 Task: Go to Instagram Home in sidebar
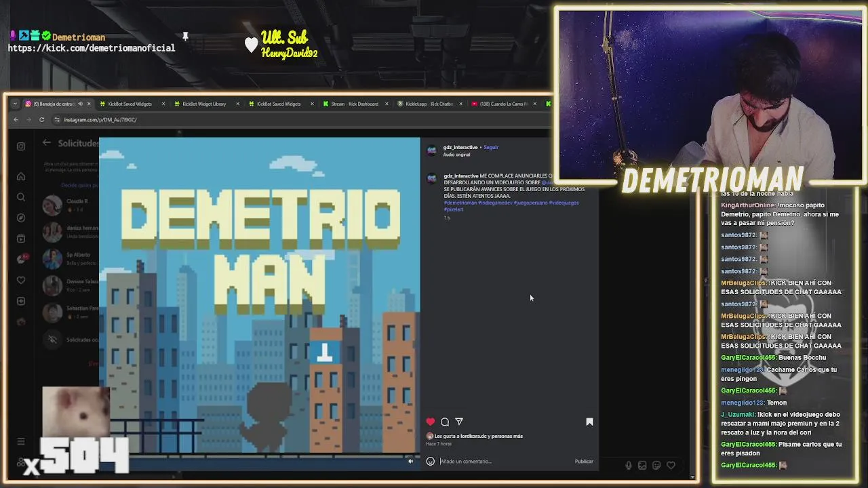[x=21, y=176]
